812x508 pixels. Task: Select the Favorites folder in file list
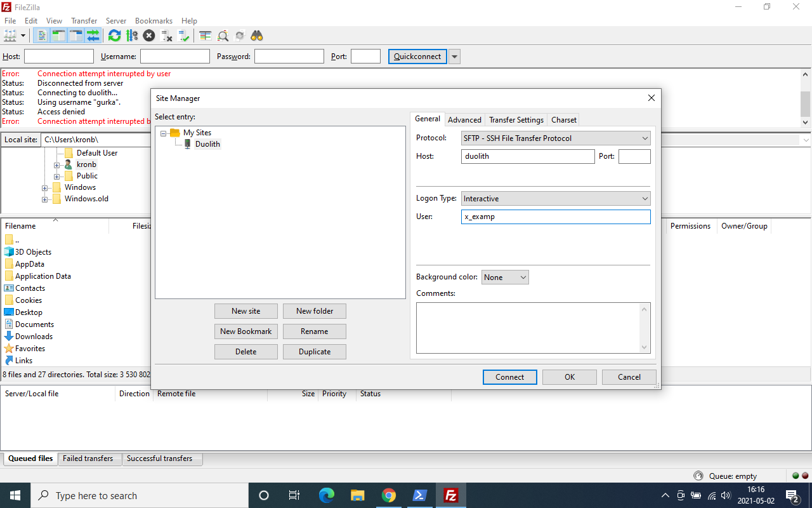coord(30,349)
